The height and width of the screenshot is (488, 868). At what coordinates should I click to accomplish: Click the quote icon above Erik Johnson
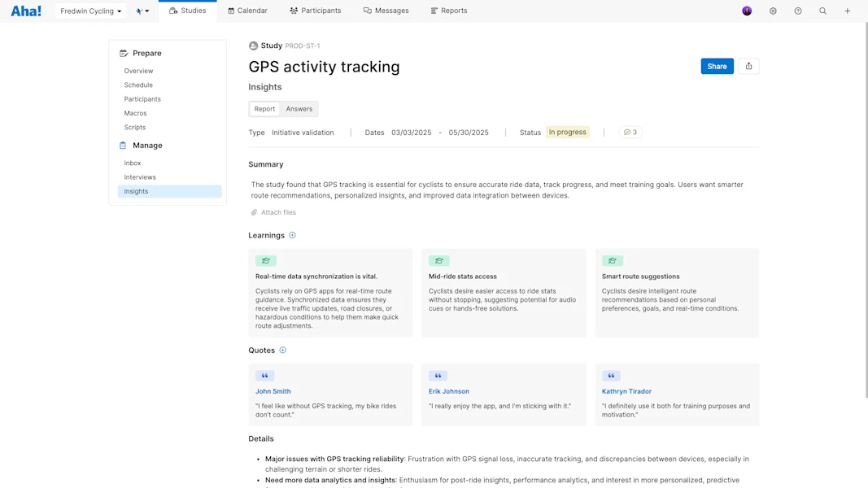438,376
